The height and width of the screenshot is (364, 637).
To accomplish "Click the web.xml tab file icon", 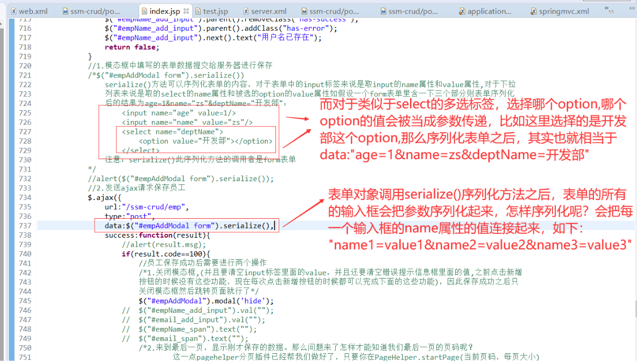I will pos(14,11).
